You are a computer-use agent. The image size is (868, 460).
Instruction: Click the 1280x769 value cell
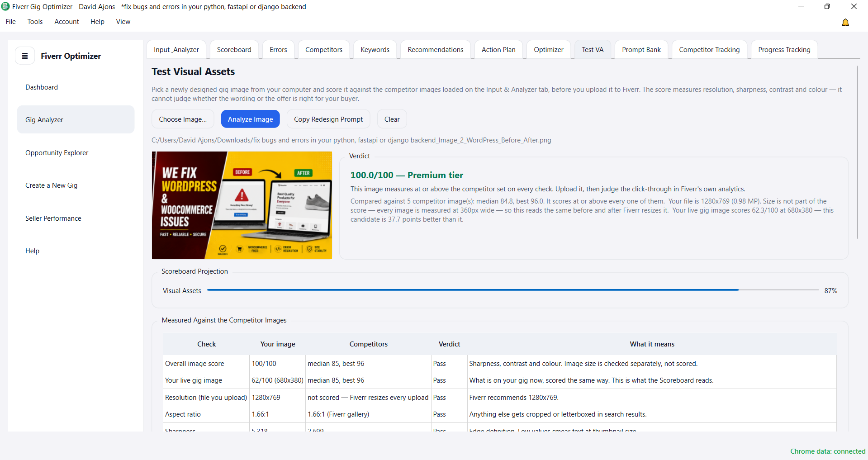[278, 398]
